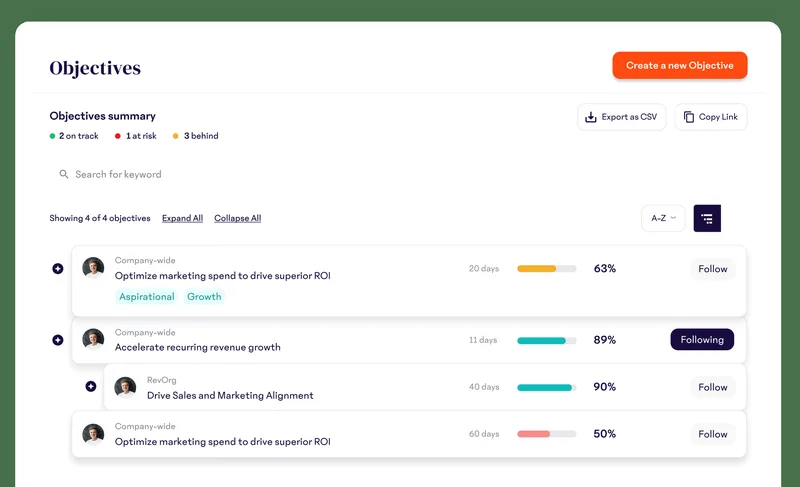
Task: Follow the 20 days marketing spend objective
Action: coord(713,269)
